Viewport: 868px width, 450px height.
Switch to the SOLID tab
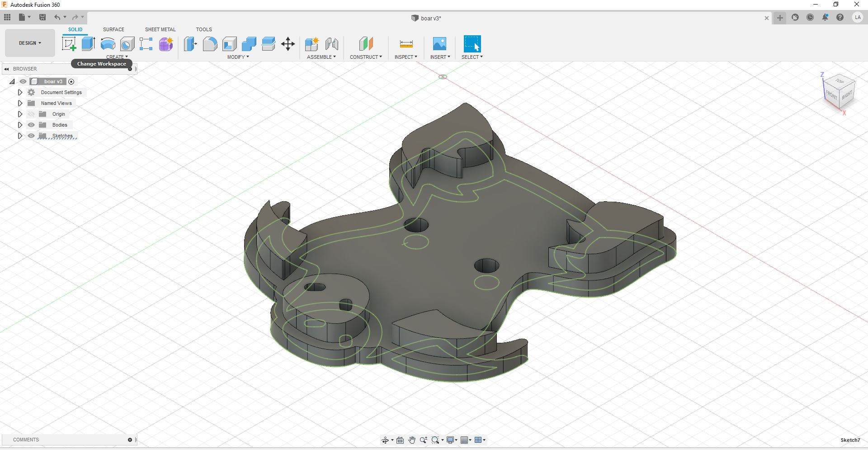point(75,29)
